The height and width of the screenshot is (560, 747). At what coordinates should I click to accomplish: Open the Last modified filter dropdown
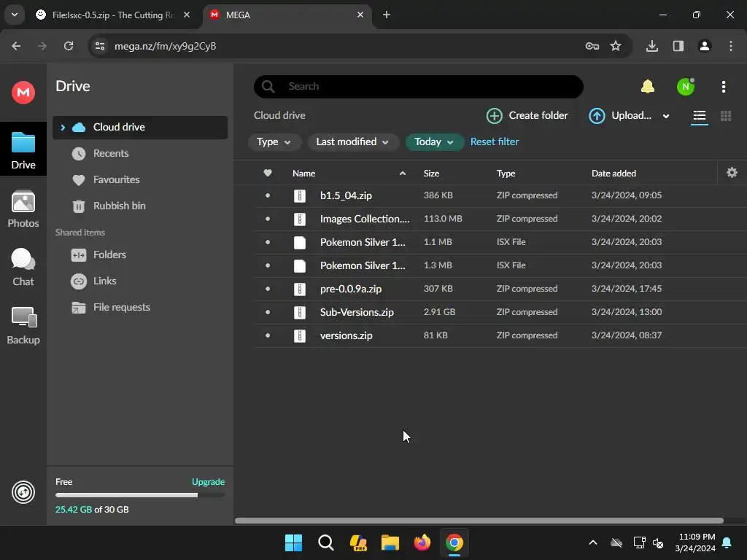pos(352,142)
